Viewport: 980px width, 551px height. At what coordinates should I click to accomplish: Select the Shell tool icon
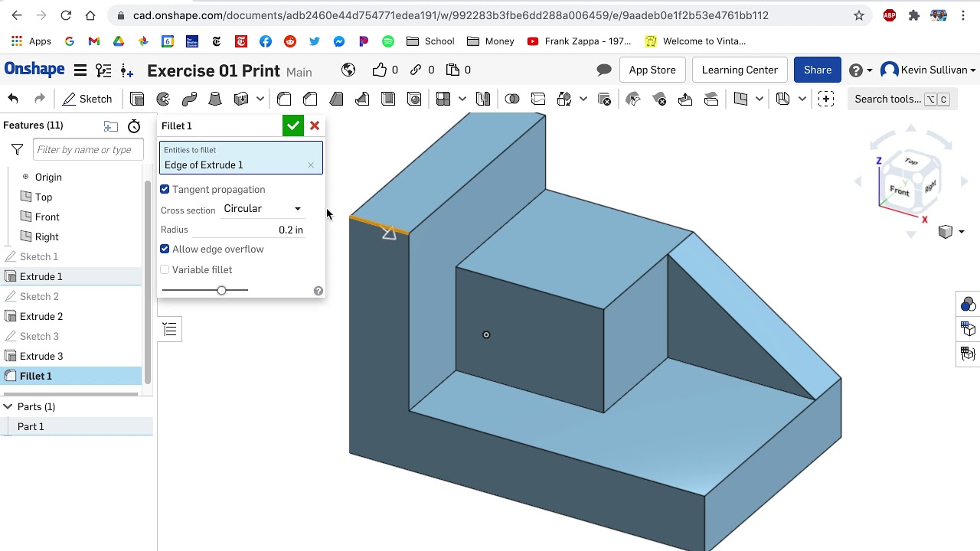[388, 99]
